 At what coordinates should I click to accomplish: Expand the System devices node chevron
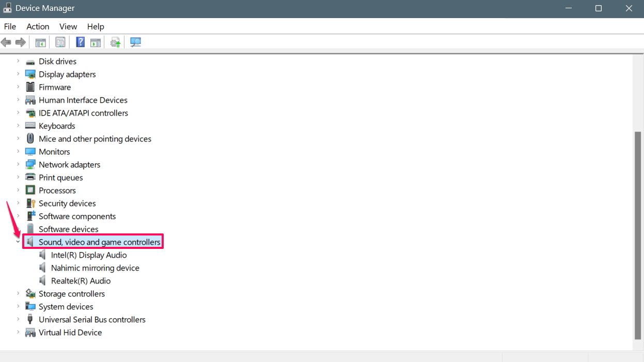click(x=18, y=307)
